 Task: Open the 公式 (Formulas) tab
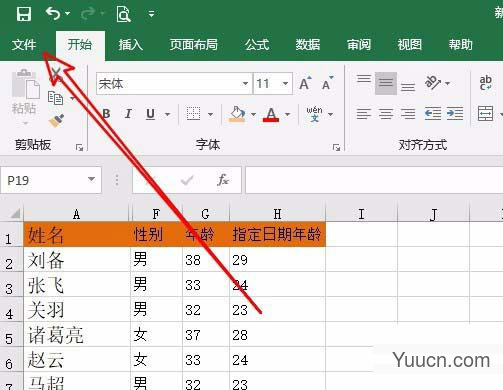257,44
